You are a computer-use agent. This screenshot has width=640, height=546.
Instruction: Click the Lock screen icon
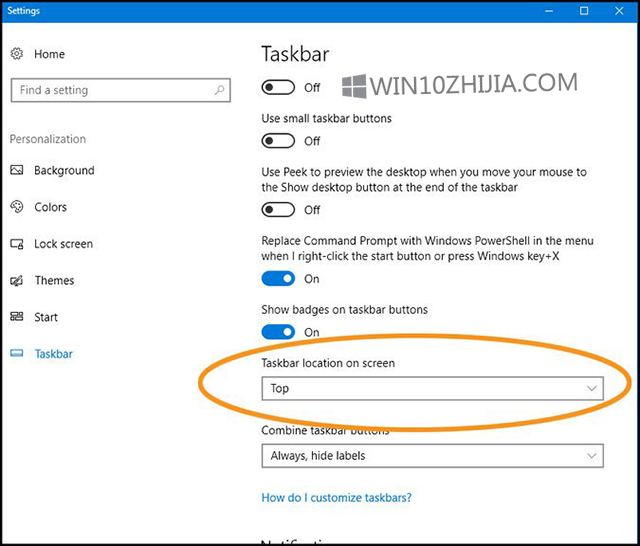[17, 244]
